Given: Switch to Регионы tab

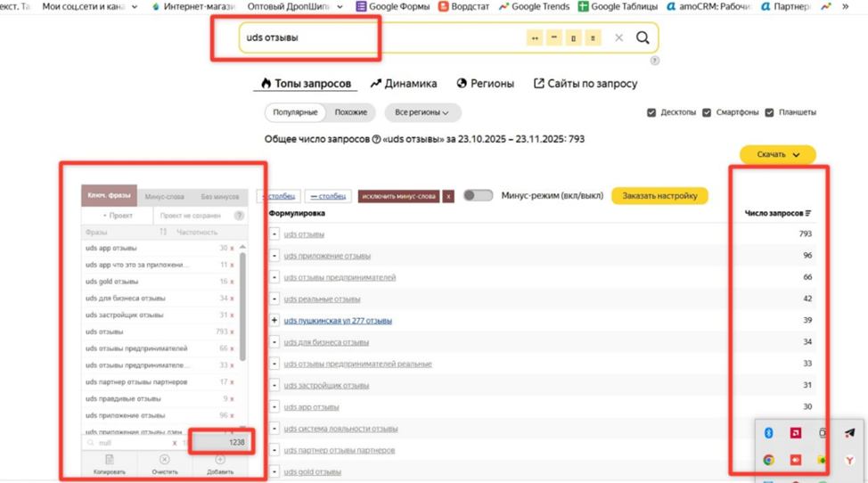Looking at the screenshot, I should [x=486, y=84].
